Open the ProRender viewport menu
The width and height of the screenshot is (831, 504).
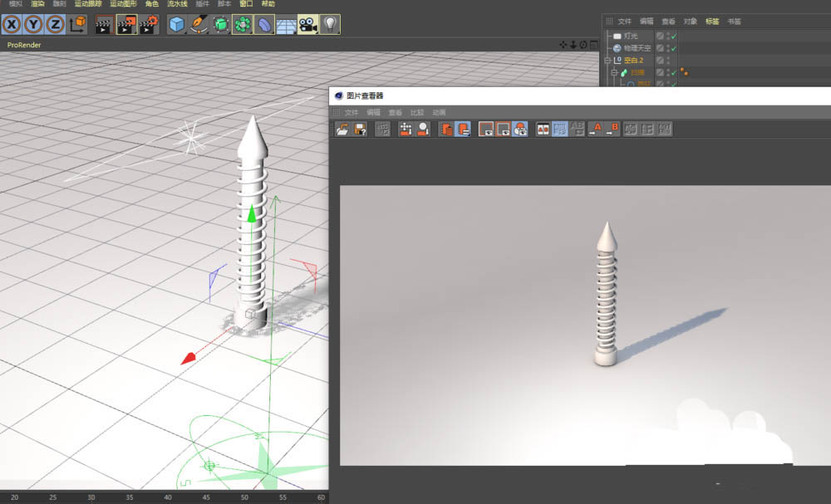pyautogui.click(x=24, y=45)
